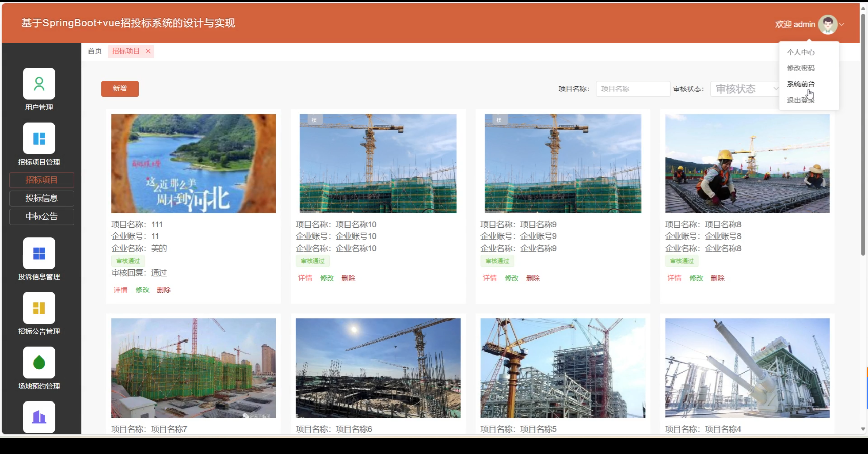868x454 pixels.
Task: Click 详情 link for 项目名称10
Action: pos(305,278)
